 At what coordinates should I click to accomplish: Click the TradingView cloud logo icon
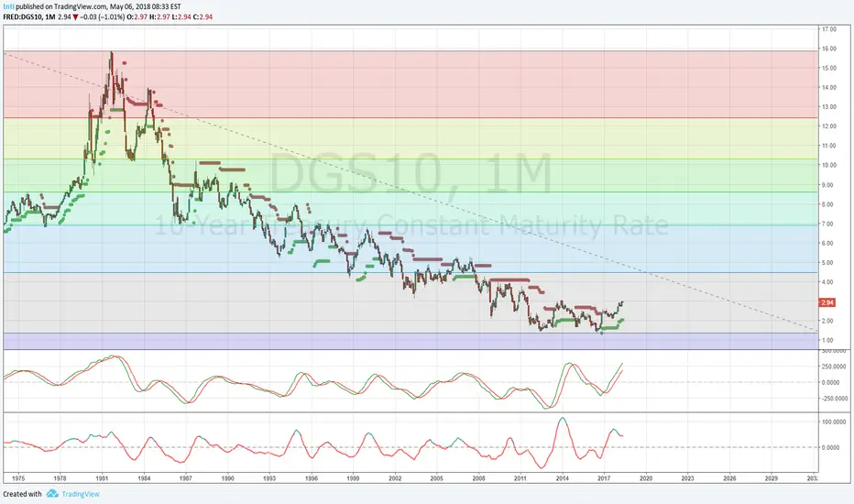(x=52, y=494)
